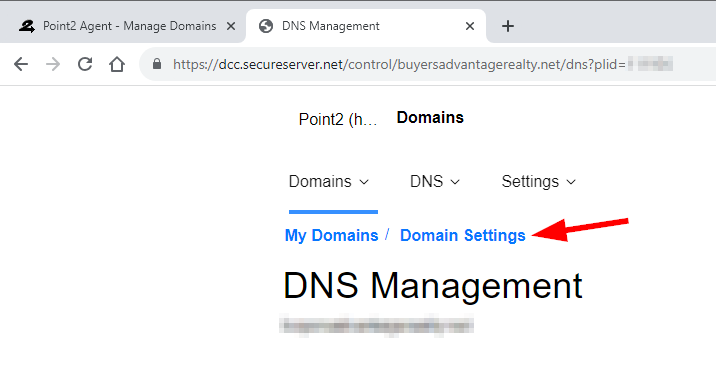Close the DNS Management tab
716x383 pixels.
point(470,26)
